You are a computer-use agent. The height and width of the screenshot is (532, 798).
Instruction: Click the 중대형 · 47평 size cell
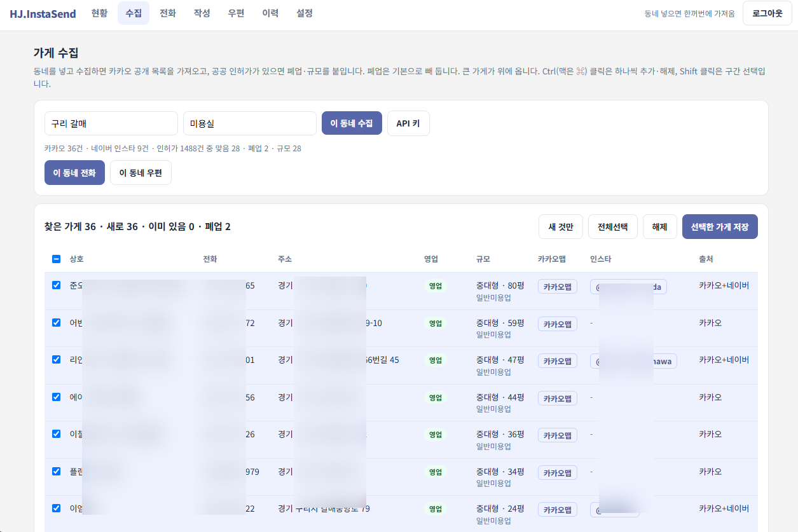tap(500, 360)
